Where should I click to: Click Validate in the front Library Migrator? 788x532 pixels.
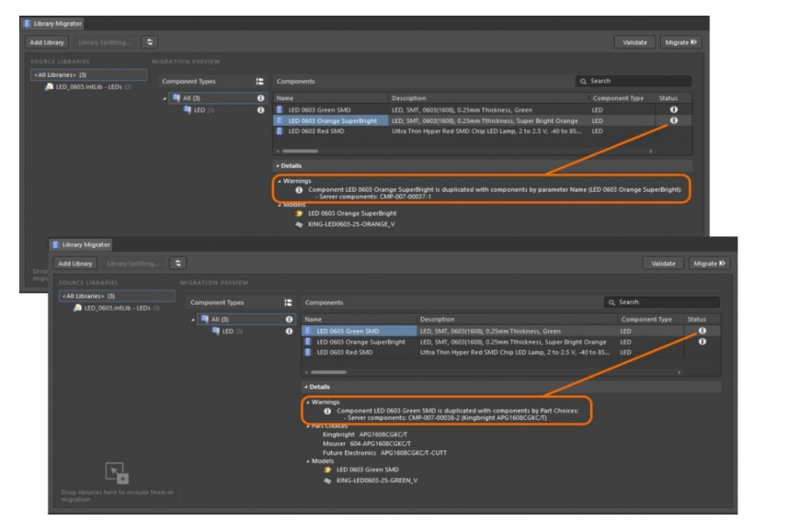tap(663, 263)
